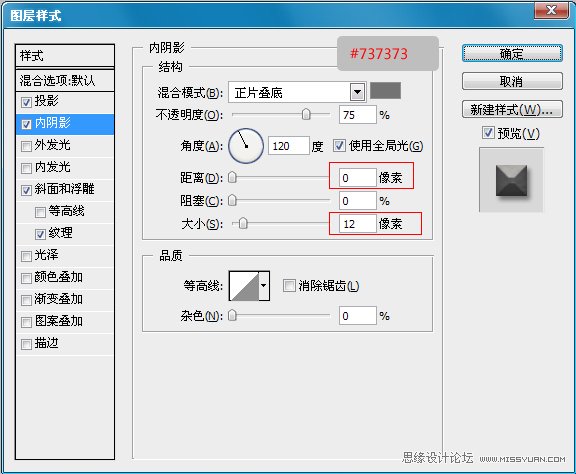Enable 消除锯齿 checkbox
This screenshot has height=474, width=576.
pyautogui.click(x=289, y=285)
